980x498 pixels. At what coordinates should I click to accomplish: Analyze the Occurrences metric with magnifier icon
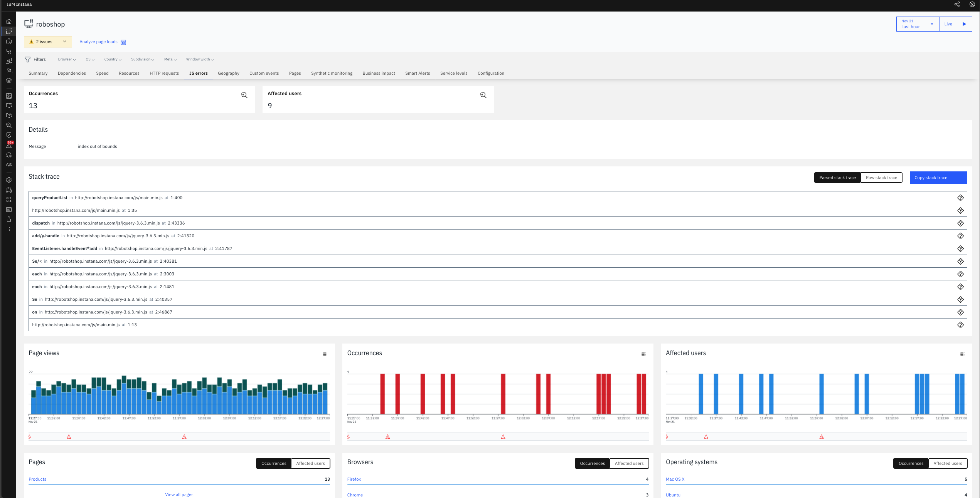(x=244, y=95)
